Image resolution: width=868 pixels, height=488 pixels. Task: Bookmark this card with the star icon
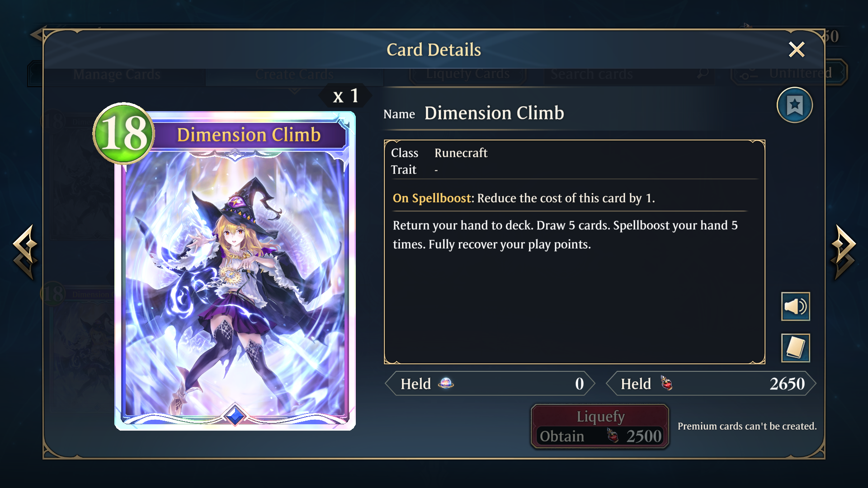[794, 105]
